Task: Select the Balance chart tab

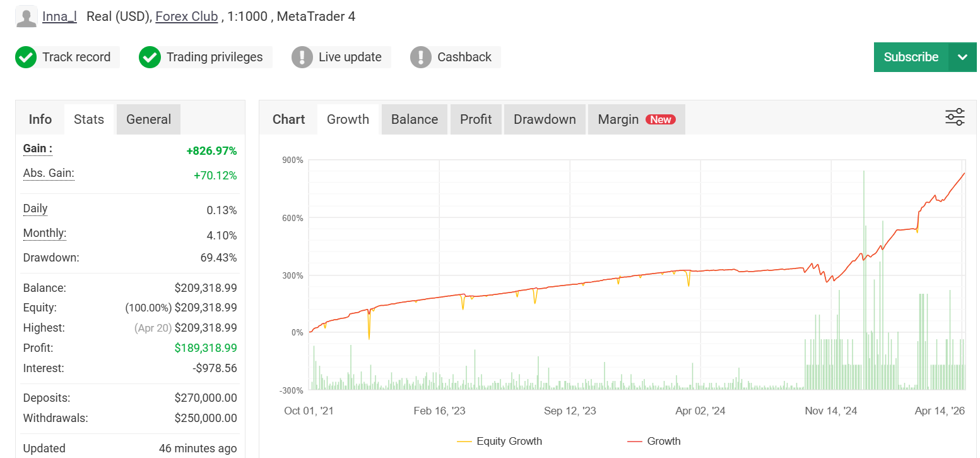Action: [x=414, y=119]
